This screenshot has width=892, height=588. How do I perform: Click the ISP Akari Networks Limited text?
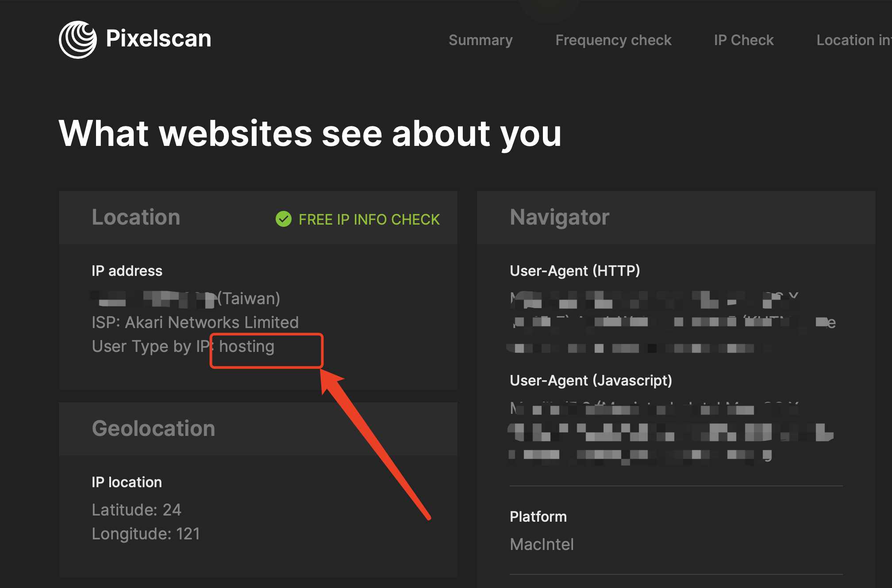(x=195, y=322)
